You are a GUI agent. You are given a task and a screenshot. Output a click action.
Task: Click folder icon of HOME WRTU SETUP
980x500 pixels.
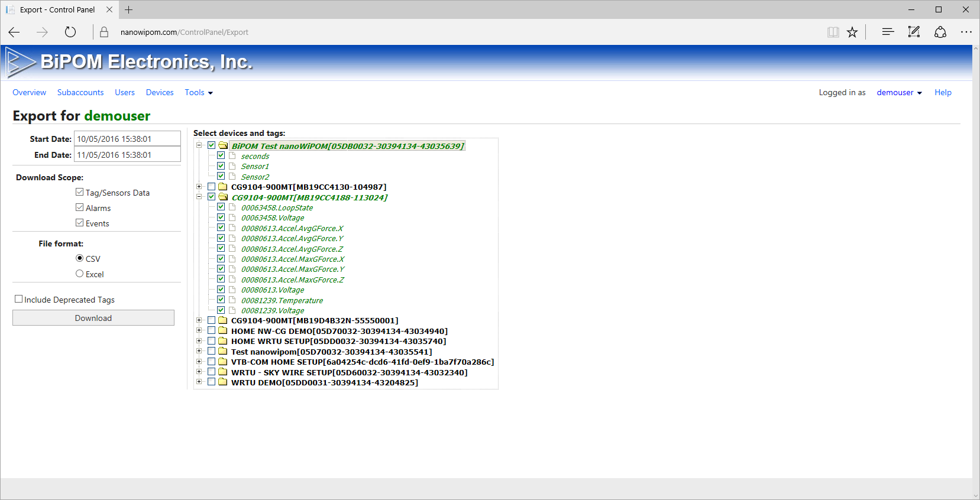click(223, 341)
